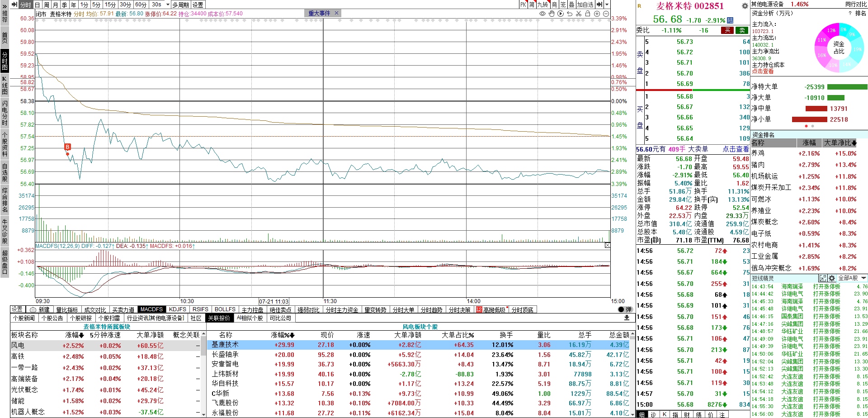
Task: Click the 细 detail tab at bottom right
Action: (x=642, y=414)
